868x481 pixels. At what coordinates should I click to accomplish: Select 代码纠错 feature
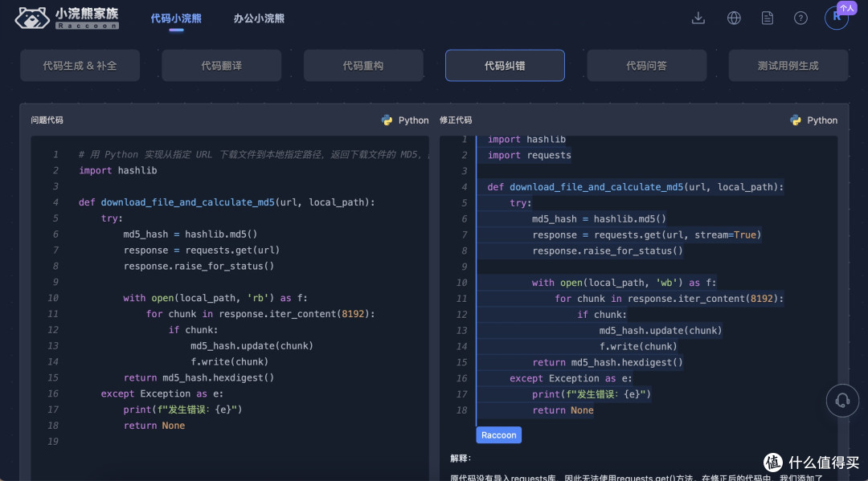[505, 65]
